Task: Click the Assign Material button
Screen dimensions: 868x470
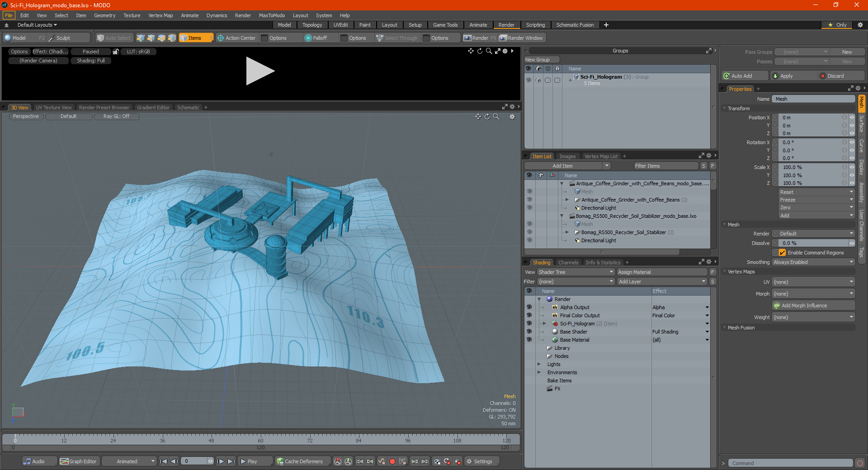Action: point(662,272)
